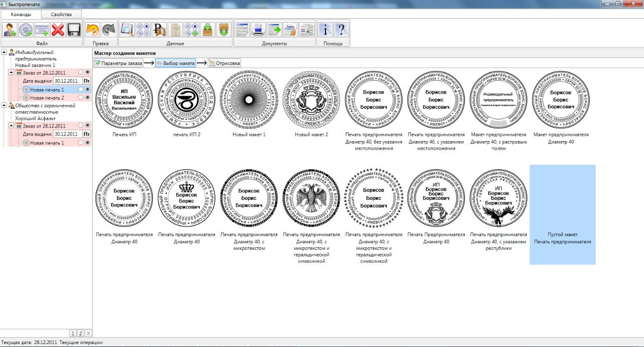
Task: Collapse the order under Новый заказчик 1
Action: pos(11,73)
